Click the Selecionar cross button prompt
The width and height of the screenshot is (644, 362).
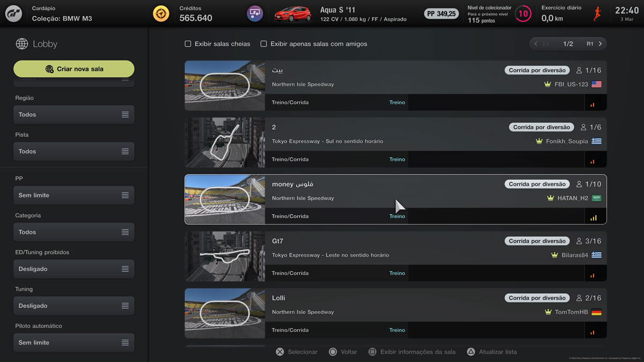click(297, 352)
